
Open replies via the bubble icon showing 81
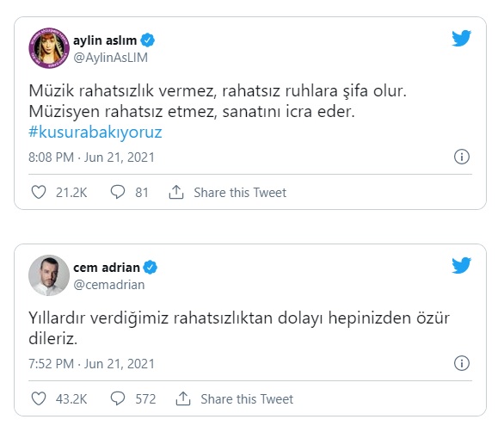(118, 192)
